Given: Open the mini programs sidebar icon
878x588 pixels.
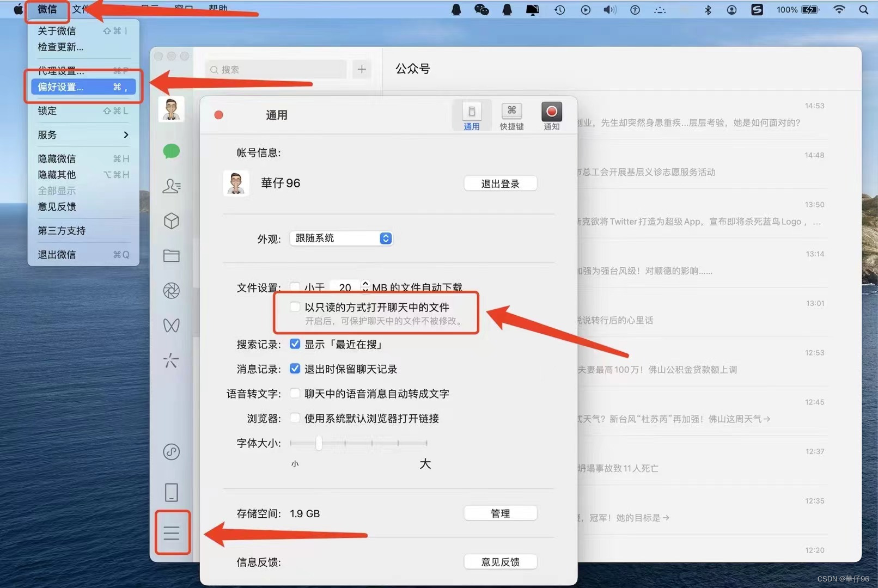Looking at the screenshot, I should click(x=172, y=452).
